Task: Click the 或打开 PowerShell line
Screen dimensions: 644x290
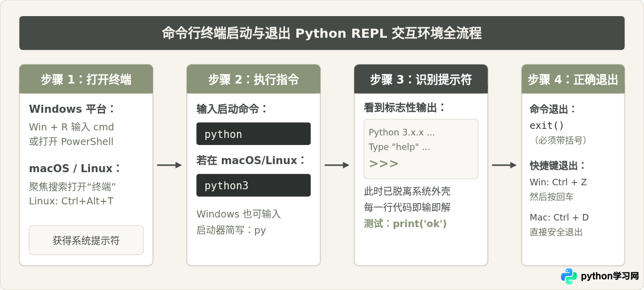Action: click(71, 141)
